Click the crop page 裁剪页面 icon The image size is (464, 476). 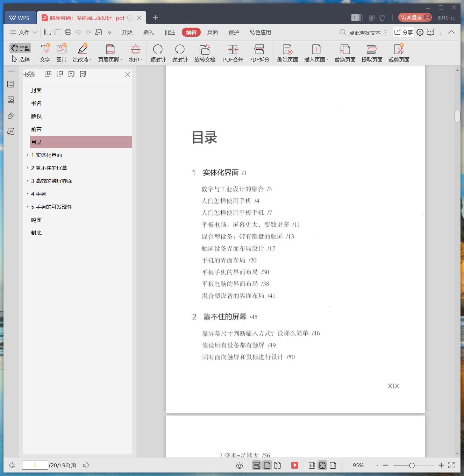[399, 49]
